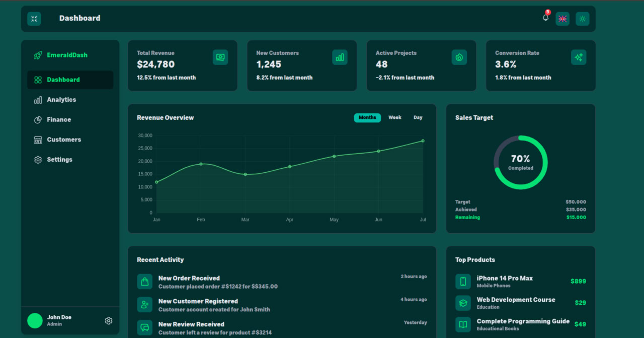Click the Complete Programming Guide book icon
The width and height of the screenshot is (644, 338).
click(x=463, y=324)
